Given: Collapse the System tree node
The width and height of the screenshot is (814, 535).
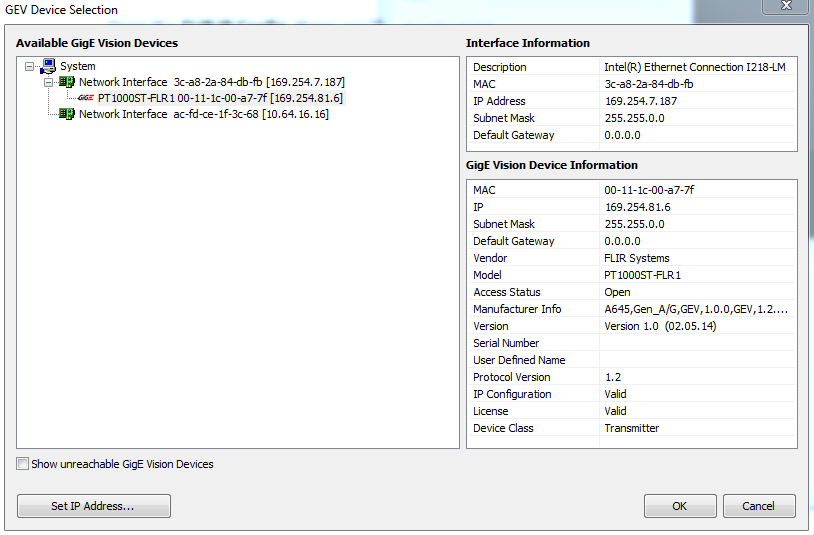Looking at the screenshot, I should pyautogui.click(x=30, y=67).
